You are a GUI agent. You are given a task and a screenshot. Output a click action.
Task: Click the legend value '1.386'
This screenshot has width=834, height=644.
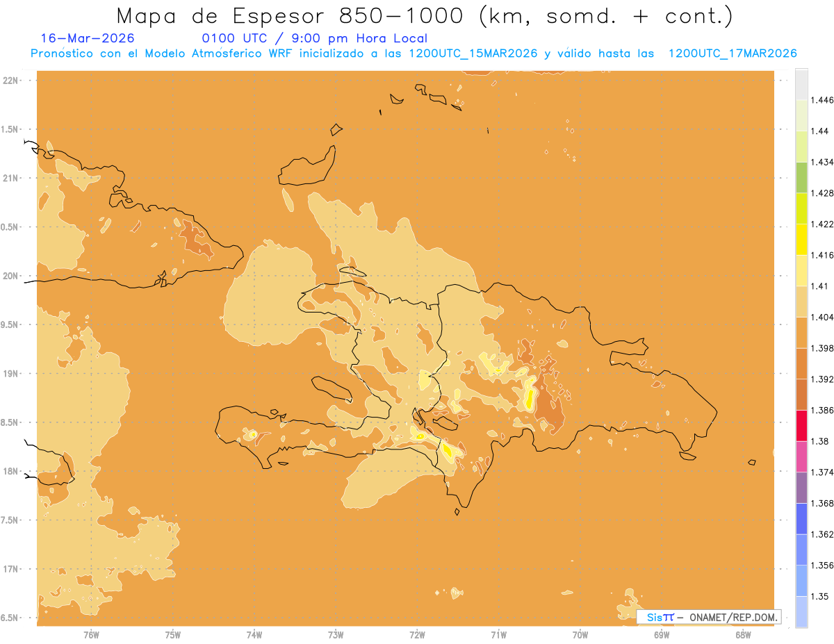tap(822, 411)
